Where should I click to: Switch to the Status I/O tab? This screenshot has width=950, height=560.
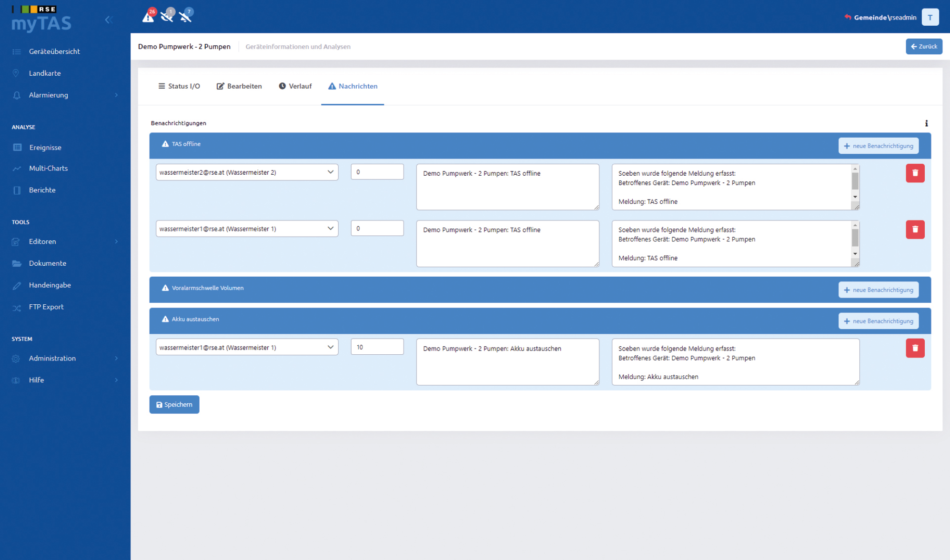tap(179, 86)
